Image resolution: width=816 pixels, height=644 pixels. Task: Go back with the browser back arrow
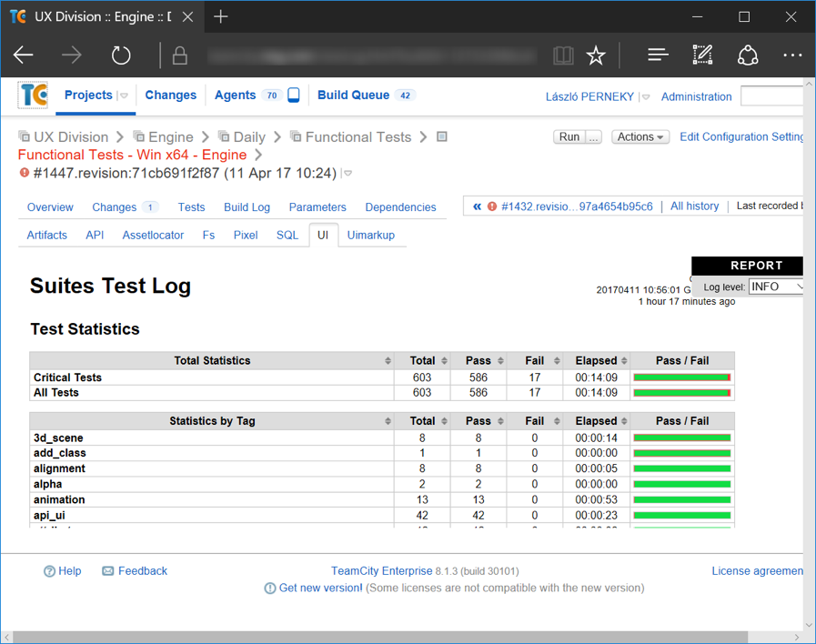coord(24,55)
